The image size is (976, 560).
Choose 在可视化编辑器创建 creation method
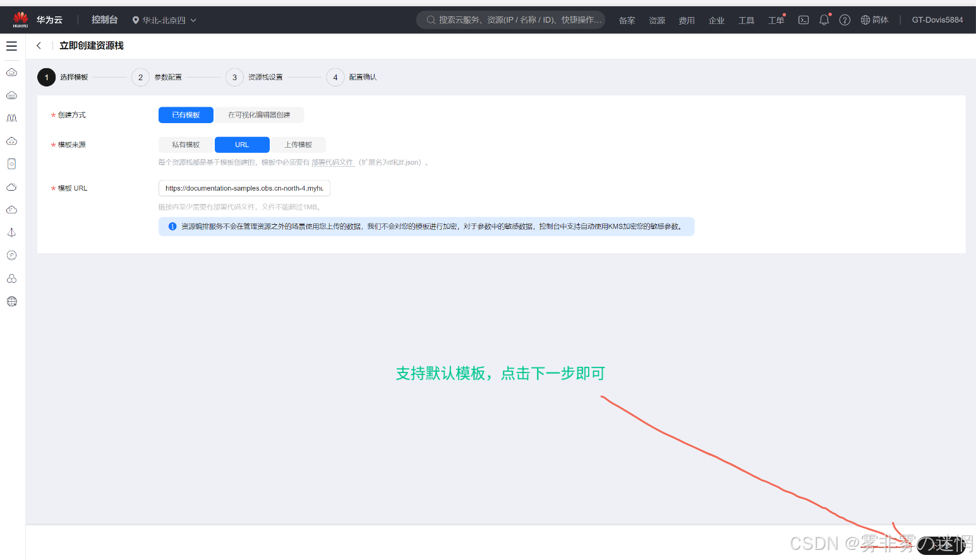pos(259,115)
